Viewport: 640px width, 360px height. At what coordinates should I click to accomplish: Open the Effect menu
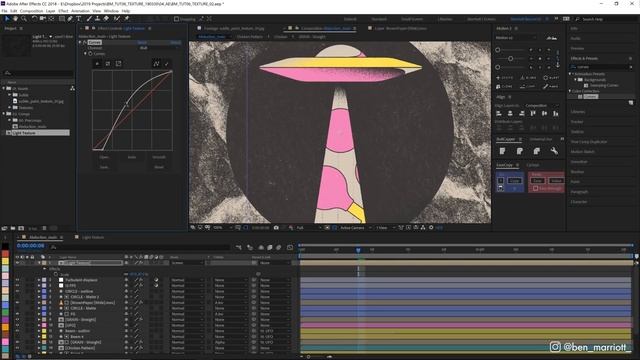point(63,11)
